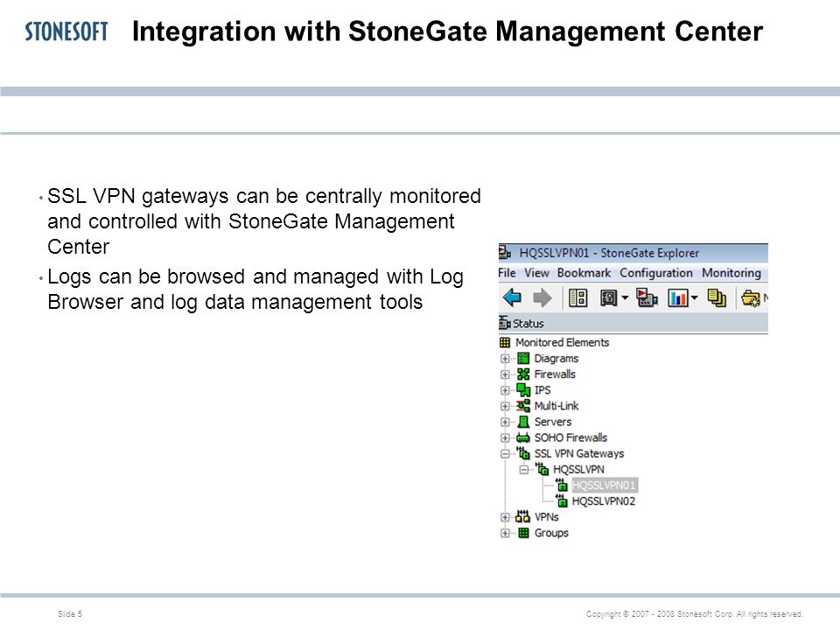Expand the Multi-Link tree node
Screen dimensions: 840x630
505,406
